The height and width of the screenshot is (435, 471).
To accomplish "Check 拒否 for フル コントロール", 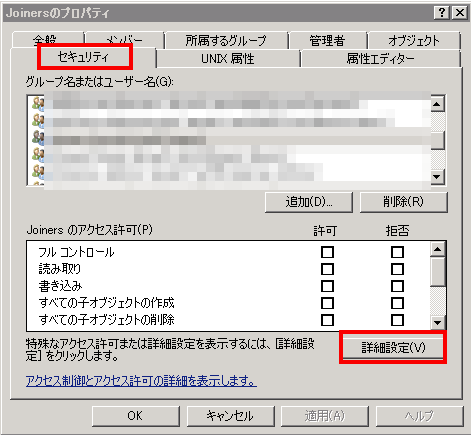I will click(397, 252).
